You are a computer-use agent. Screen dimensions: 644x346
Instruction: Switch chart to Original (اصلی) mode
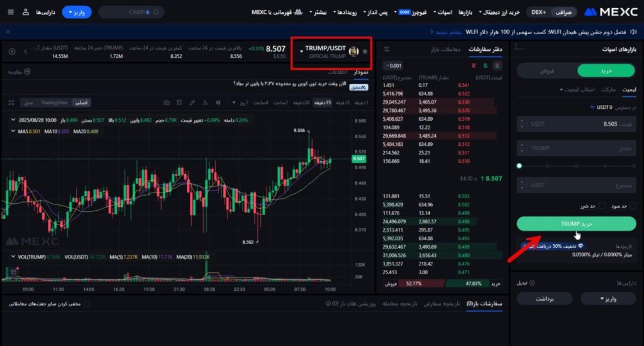coord(81,103)
